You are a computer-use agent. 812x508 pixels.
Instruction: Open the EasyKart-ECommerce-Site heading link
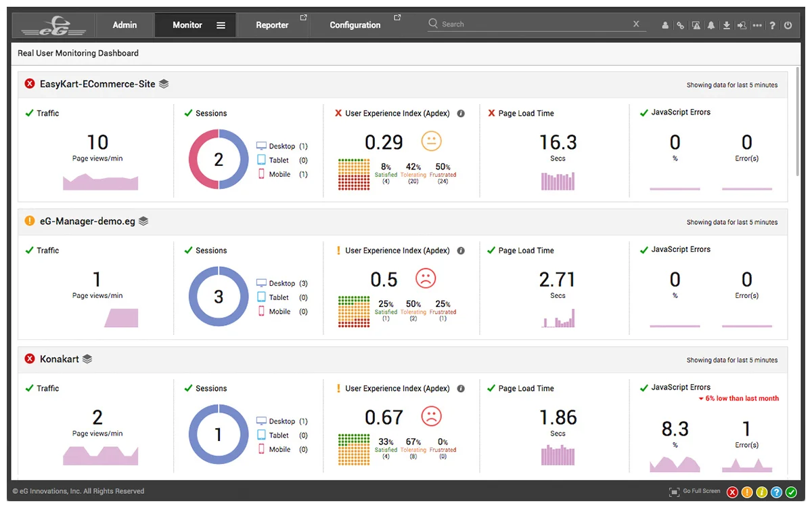click(97, 84)
